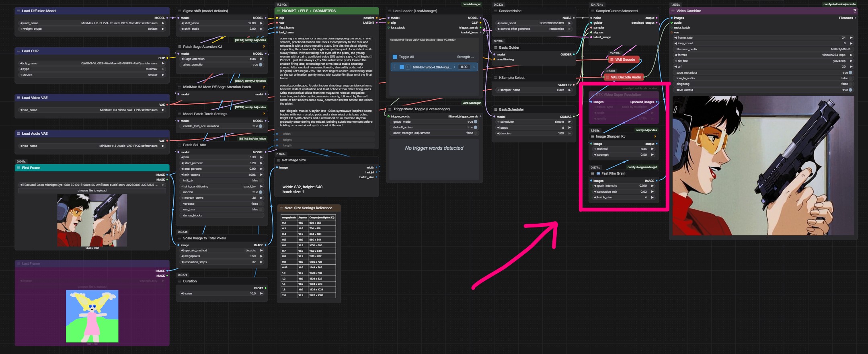This screenshot has width=868, height=354.
Task: Adjust the Duration value field
Action: click(x=222, y=294)
